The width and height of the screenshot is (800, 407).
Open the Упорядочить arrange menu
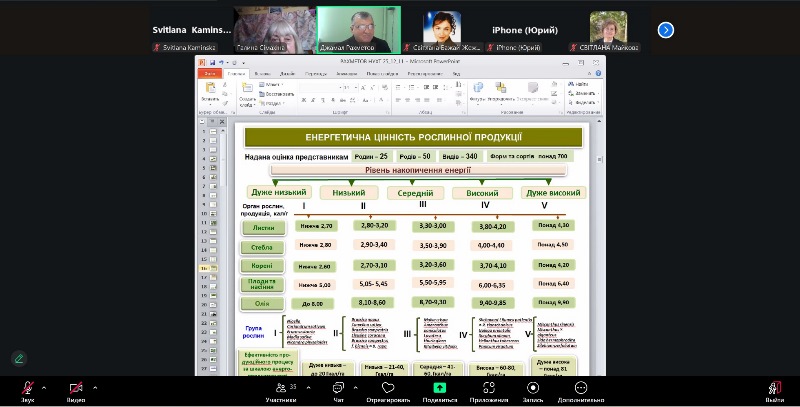pos(501,92)
